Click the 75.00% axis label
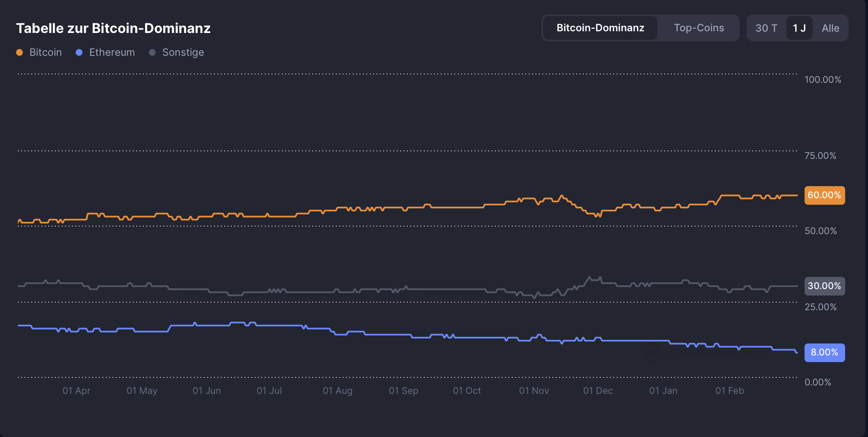Image resolution: width=868 pixels, height=437 pixels. pos(820,156)
